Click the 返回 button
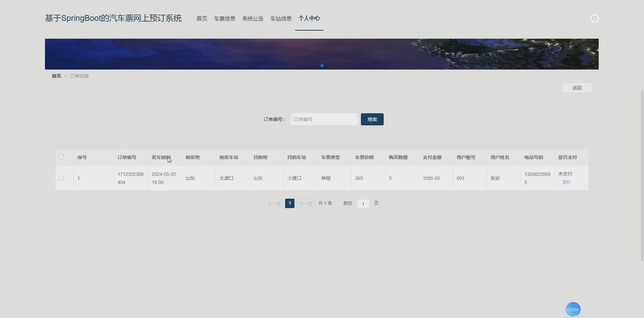The width and height of the screenshot is (644, 318). tap(577, 88)
